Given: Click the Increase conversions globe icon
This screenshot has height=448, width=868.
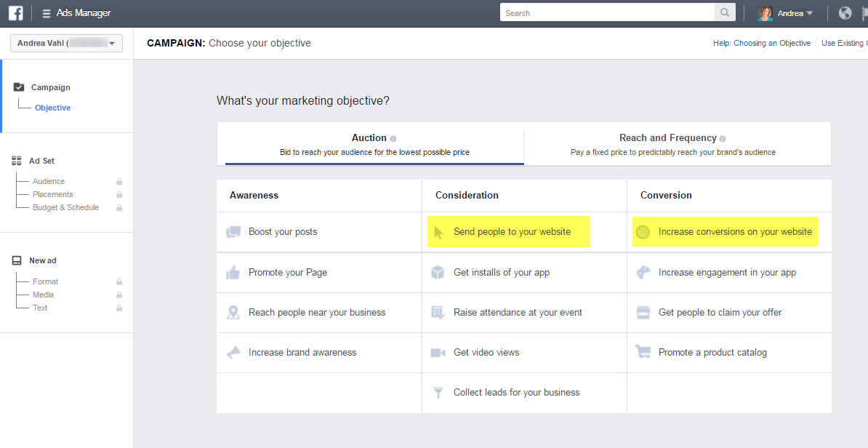Looking at the screenshot, I should (x=643, y=231).
